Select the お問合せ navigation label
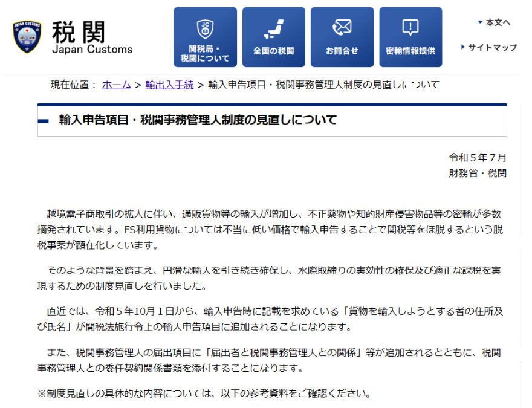The height and width of the screenshot is (408, 532). pos(342,51)
